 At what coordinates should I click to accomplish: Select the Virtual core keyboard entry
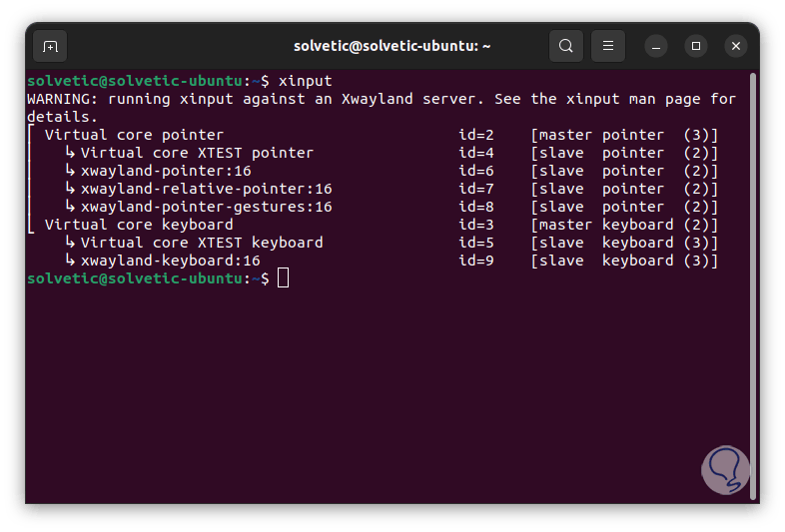tap(139, 225)
